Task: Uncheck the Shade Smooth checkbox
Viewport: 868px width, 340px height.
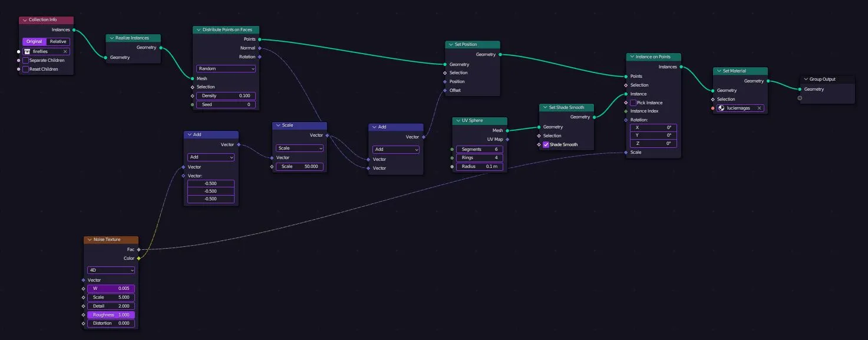Action: click(546, 144)
